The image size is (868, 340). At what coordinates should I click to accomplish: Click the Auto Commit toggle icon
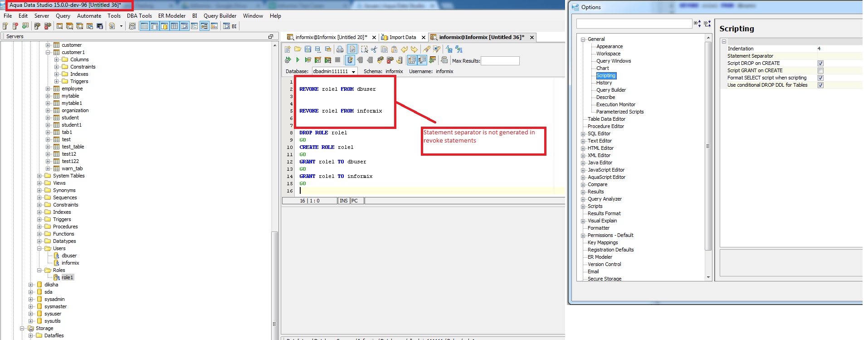coord(350,60)
